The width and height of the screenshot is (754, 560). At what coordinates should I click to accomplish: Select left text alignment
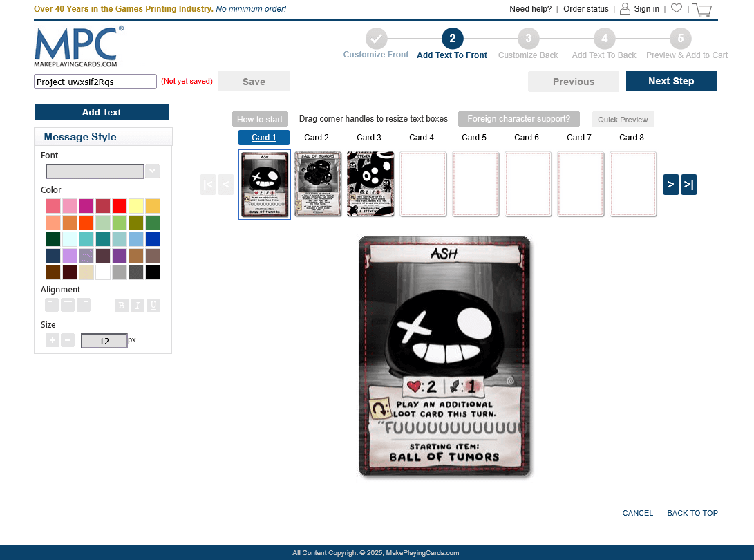point(51,304)
